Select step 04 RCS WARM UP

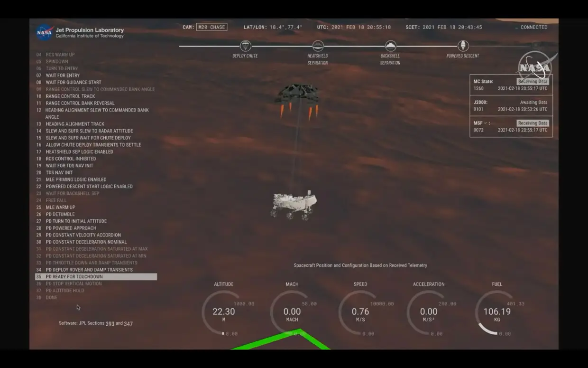coord(55,55)
